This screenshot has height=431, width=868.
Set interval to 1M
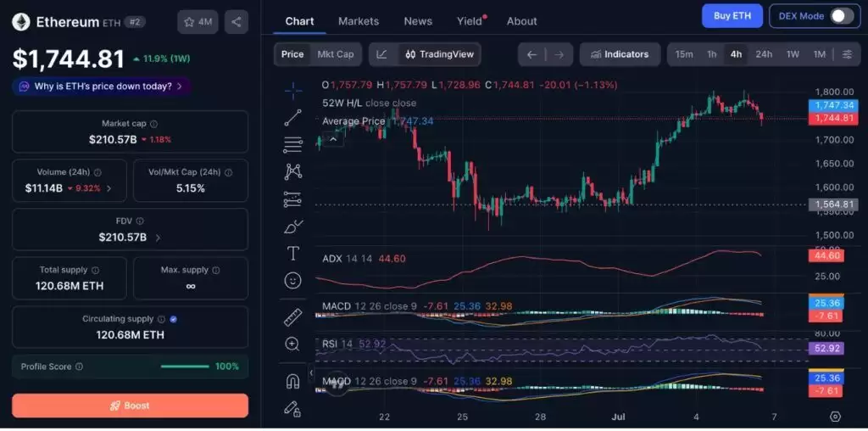tap(820, 54)
